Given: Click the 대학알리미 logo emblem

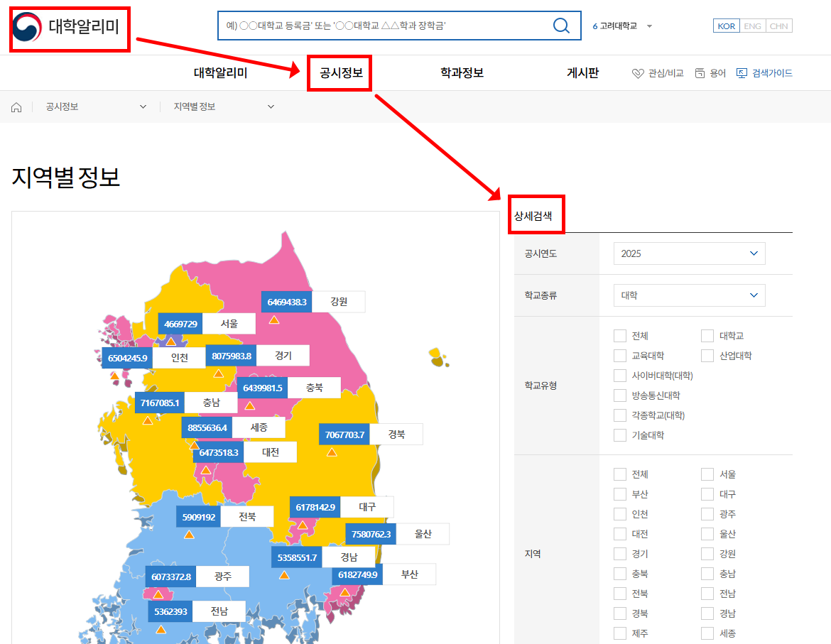Looking at the screenshot, I should 27,26.
